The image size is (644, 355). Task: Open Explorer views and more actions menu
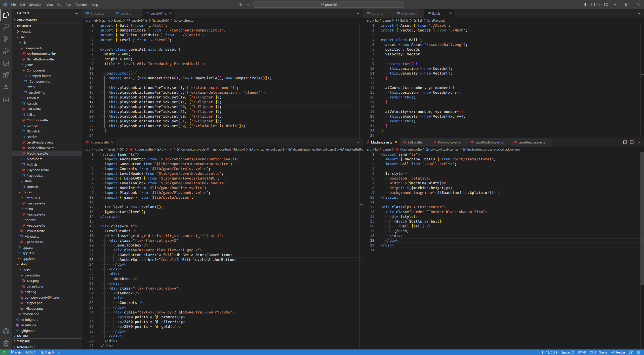pyautogui.click(x=76, y=13)
